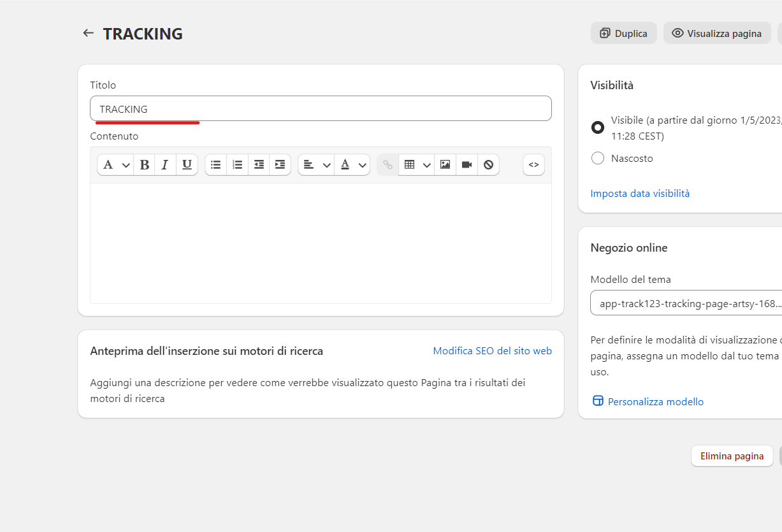Decrease indent with the outdent icon

259,164
